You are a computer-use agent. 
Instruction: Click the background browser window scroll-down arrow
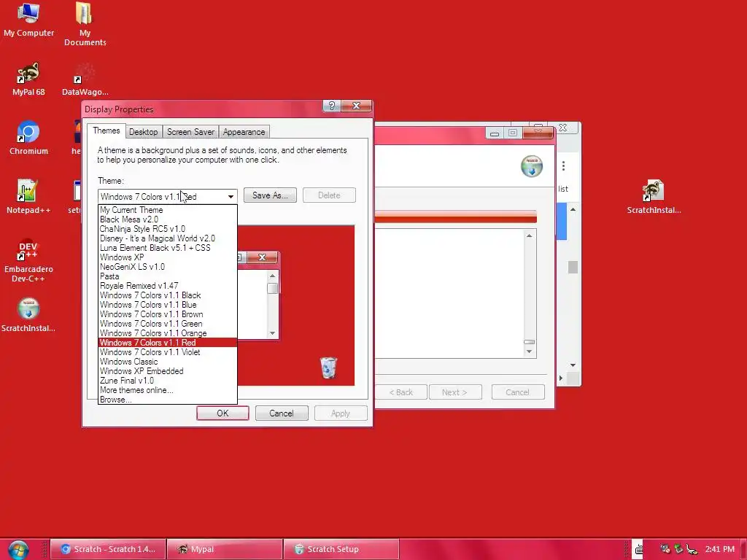coord(573,365)
